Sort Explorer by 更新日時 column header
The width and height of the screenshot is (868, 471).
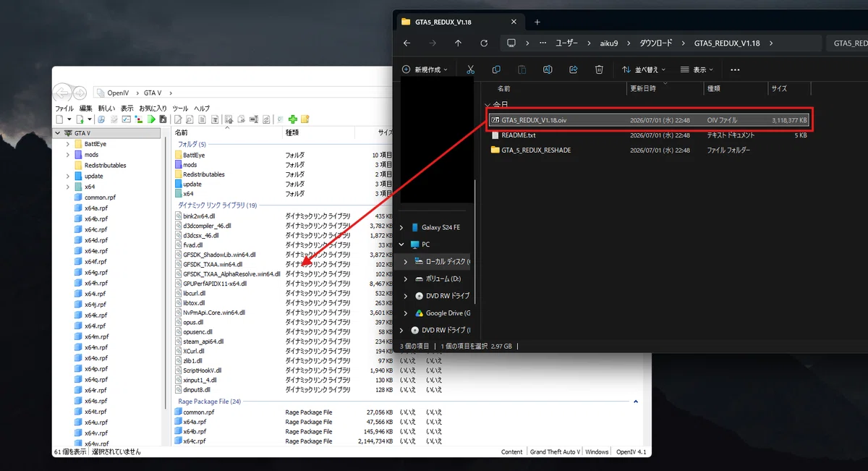665,88
